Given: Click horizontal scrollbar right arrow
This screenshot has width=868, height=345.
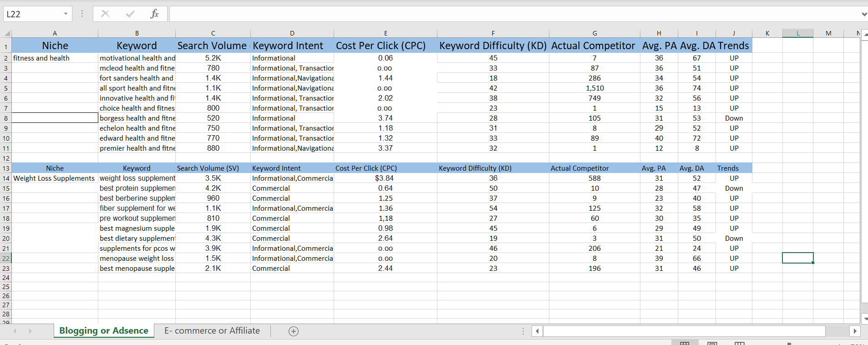Looking at the screenshot, I should click(x=855, y=331).
